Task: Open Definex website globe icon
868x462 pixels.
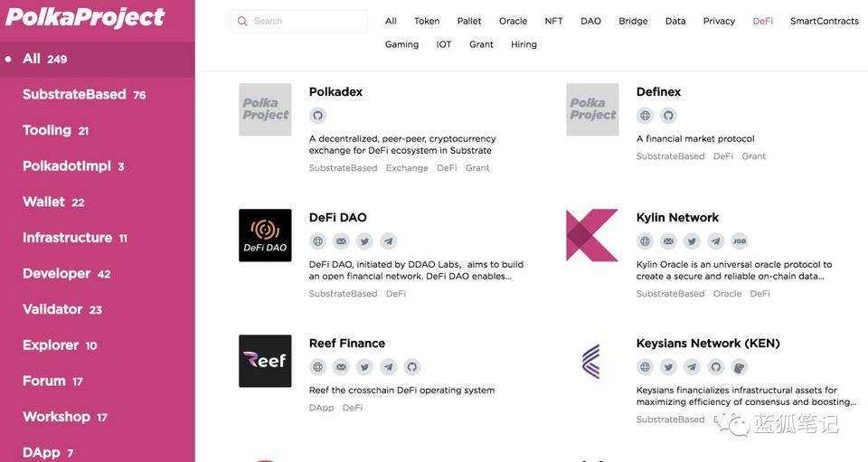Action: point(645,116)
